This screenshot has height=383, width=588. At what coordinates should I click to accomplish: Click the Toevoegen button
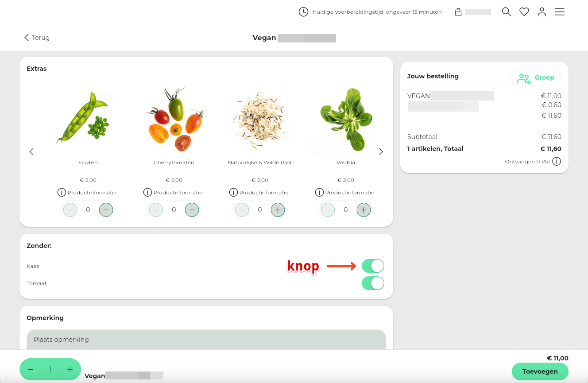(x=540, y=371)
